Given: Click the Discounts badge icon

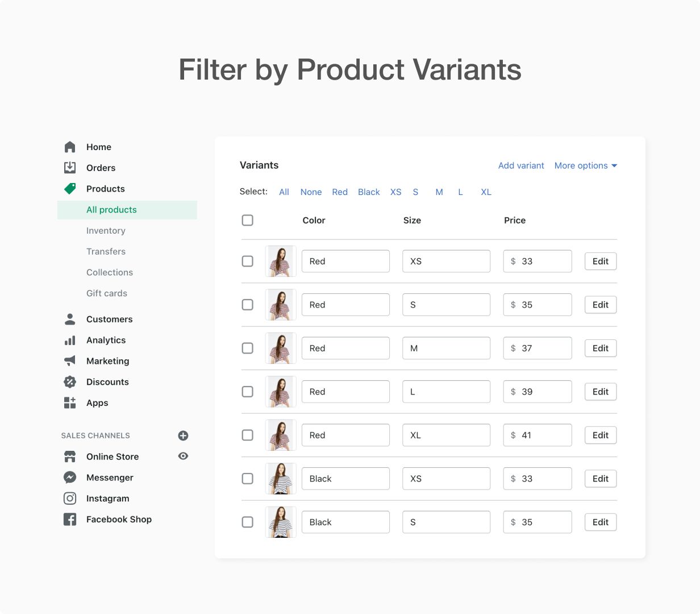Looking at the screenshot, I should pos(70,382).
